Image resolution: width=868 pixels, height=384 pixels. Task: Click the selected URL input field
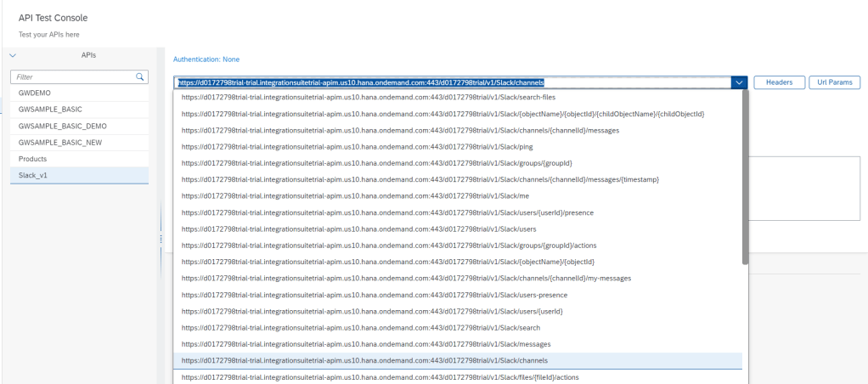450,82
